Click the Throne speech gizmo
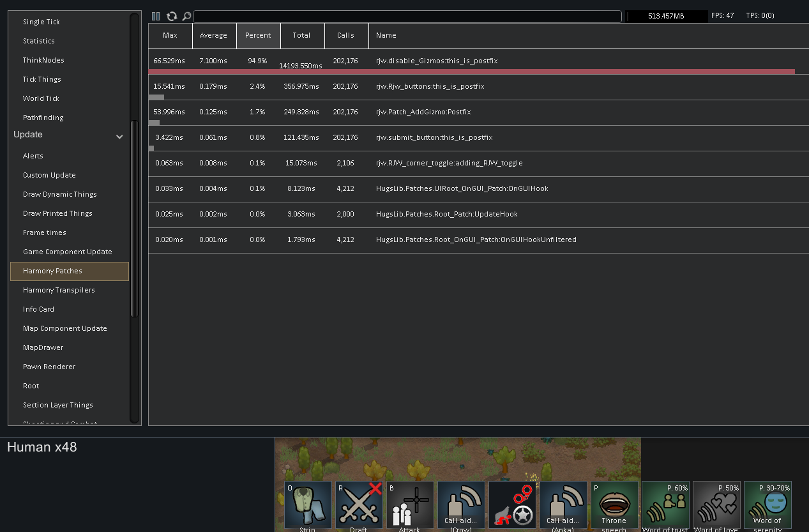 click(614, 505)
